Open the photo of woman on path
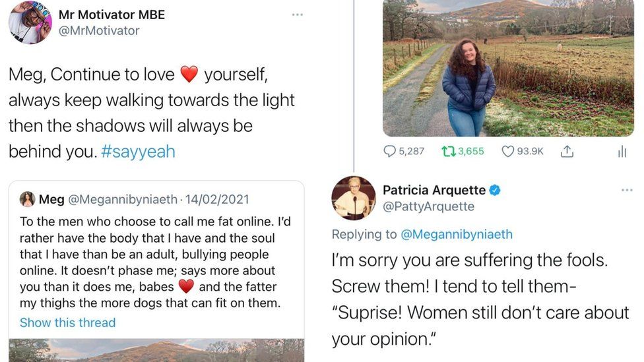644x362 pixels. pyautogui.click(x=507, y=68)
